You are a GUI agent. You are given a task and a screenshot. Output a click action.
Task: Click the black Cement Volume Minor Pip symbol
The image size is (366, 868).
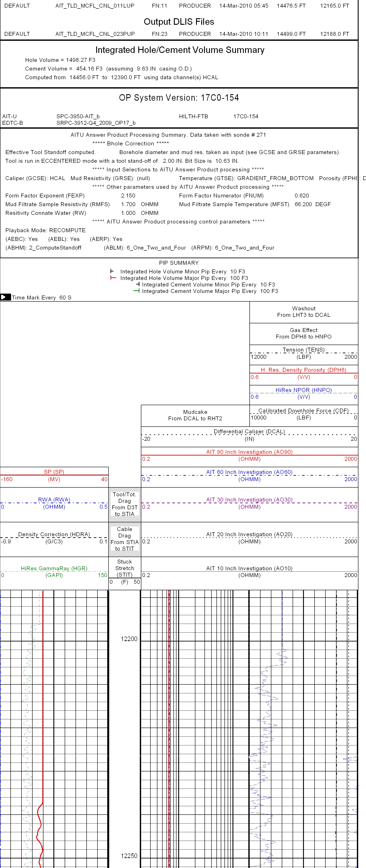tap(137, 284)
